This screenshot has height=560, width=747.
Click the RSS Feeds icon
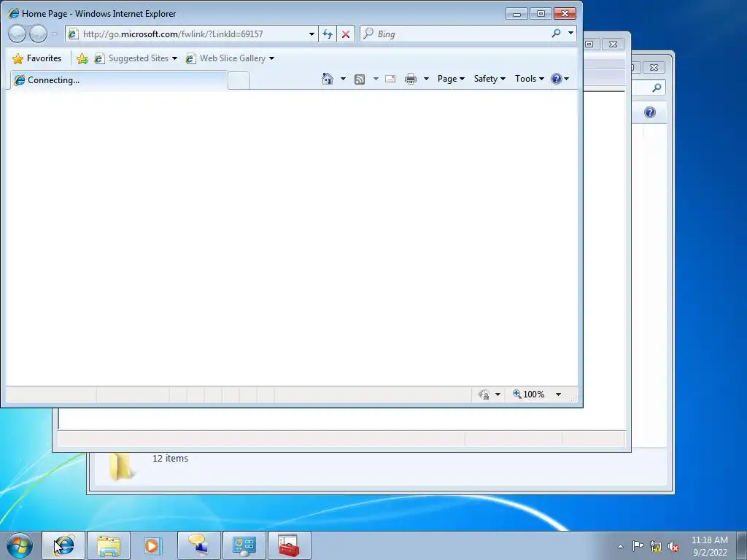[360, 79]
